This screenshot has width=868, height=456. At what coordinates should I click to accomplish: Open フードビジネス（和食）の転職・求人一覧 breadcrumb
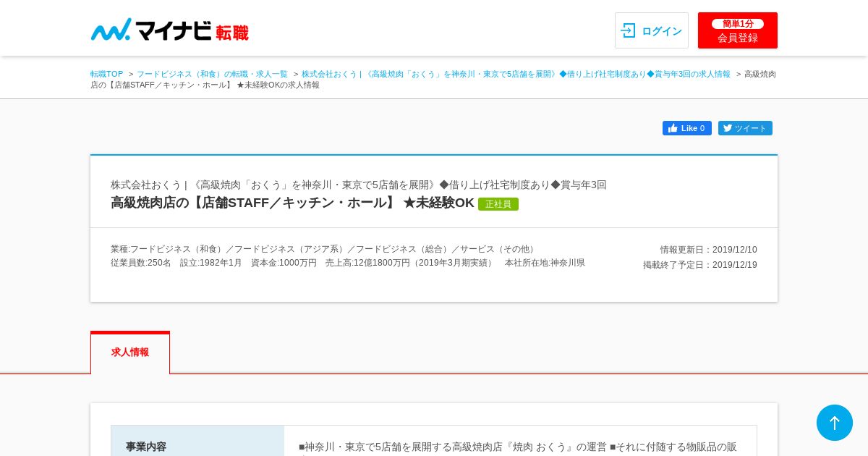click(212, 74)
